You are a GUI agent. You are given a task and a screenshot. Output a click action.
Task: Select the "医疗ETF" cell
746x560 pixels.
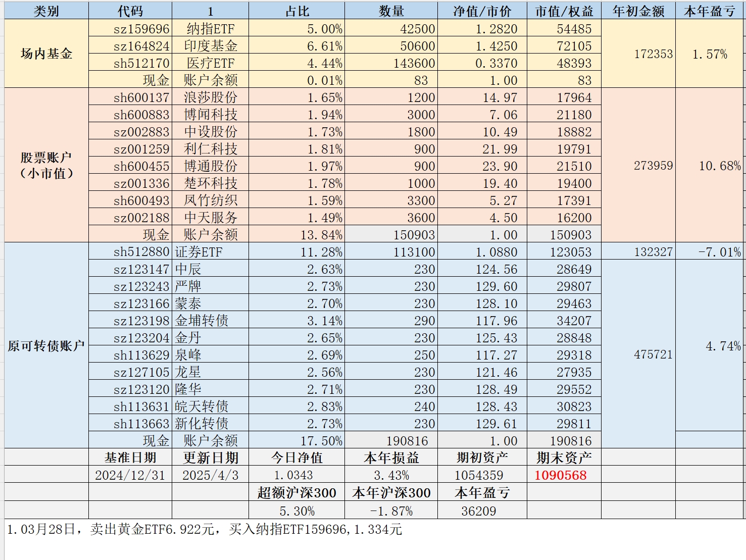click(x=211, y=63)
